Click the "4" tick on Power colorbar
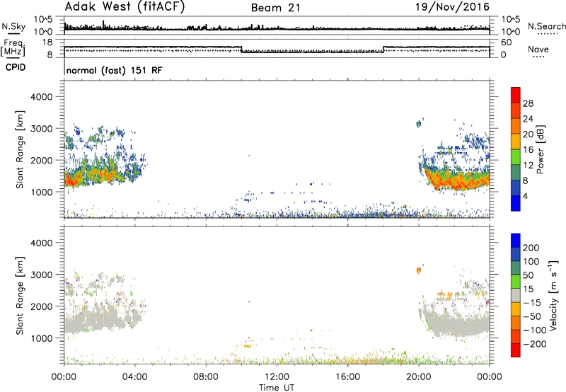566x392 pixels. [x=525, y=196]
